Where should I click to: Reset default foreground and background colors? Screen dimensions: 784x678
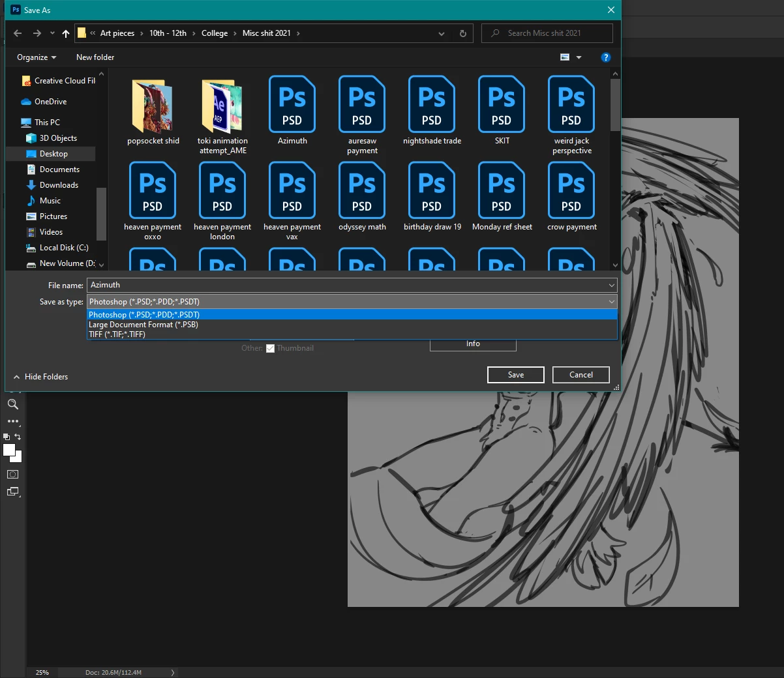[x=7, y=437]
